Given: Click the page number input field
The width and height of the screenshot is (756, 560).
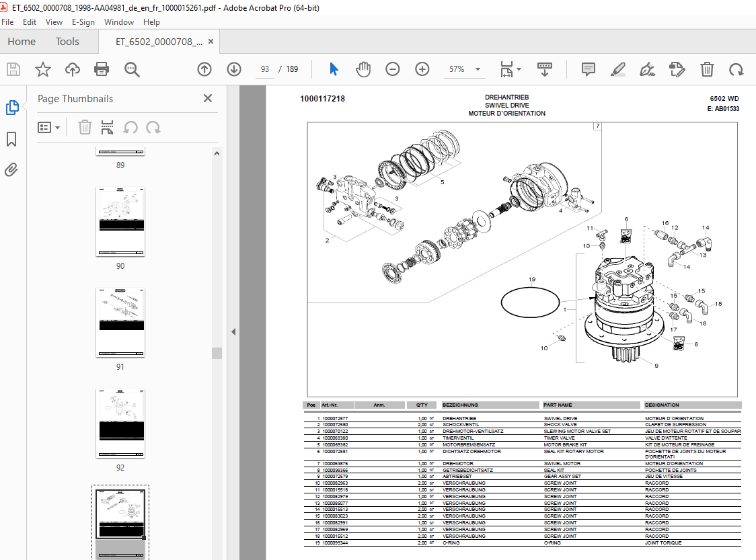Looking at the screenshot, I should click(x=264, y=69).
